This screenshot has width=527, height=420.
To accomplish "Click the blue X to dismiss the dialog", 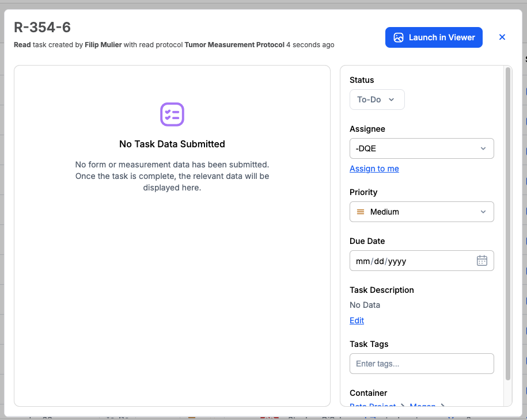I will click(x=502, y=37).
